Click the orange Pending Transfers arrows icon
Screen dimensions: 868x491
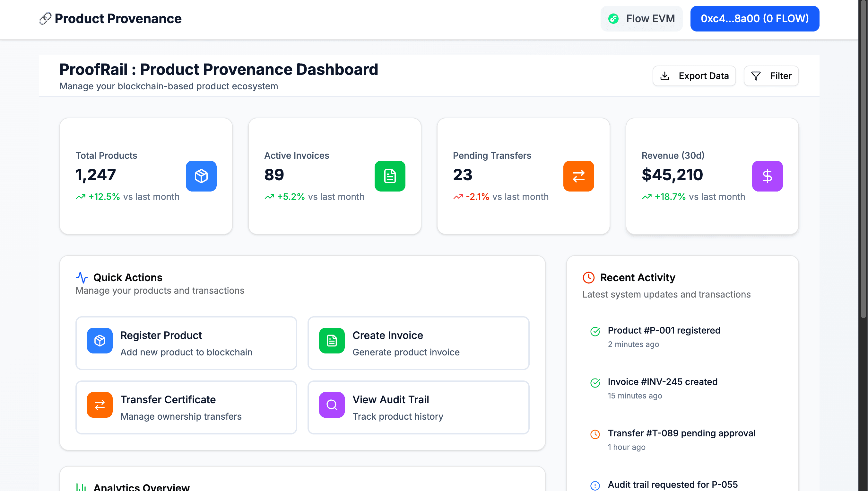pyautogui.click(x=578, y=176)
